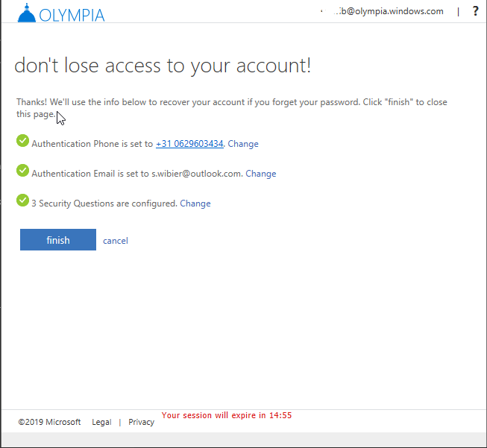Image resolution: width=487 pixels, height=448 pixels.
Task: Change the configured Security Questions
Action: coord(195,204)
